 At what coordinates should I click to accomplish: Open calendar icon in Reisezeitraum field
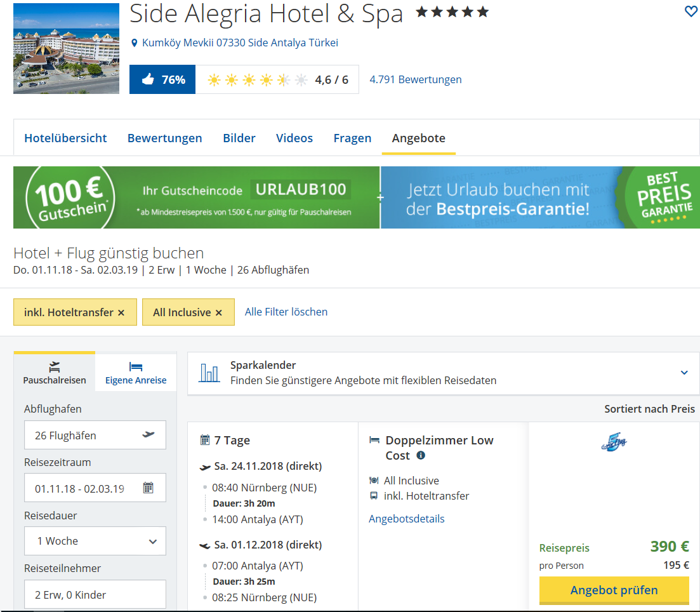coord(149,488)
